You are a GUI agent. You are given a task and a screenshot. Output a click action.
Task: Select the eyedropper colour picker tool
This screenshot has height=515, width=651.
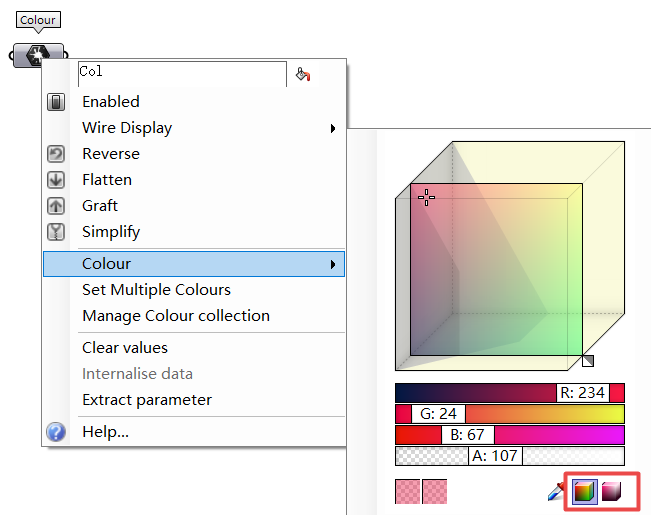point(556,491)
